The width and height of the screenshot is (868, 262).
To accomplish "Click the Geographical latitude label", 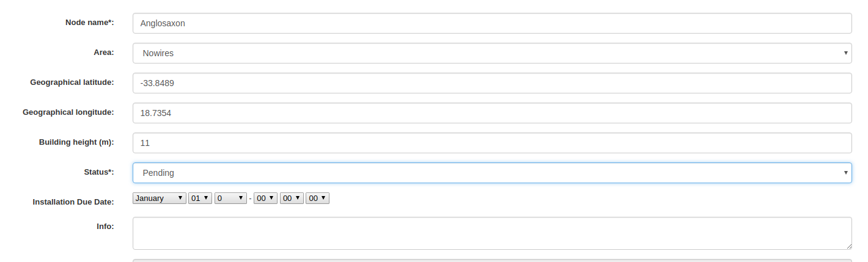I will pos(72,82).
